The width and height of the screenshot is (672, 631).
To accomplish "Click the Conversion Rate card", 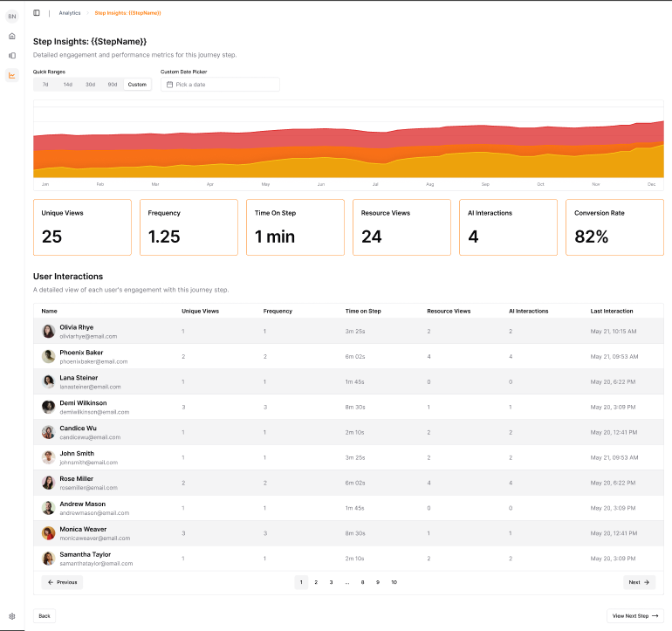I will (x=615, y=227).
